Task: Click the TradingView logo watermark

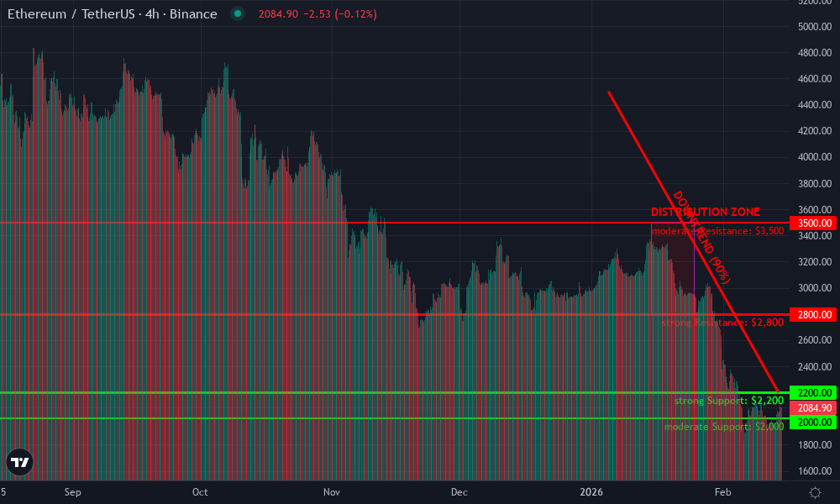Action: click(18, 461)
